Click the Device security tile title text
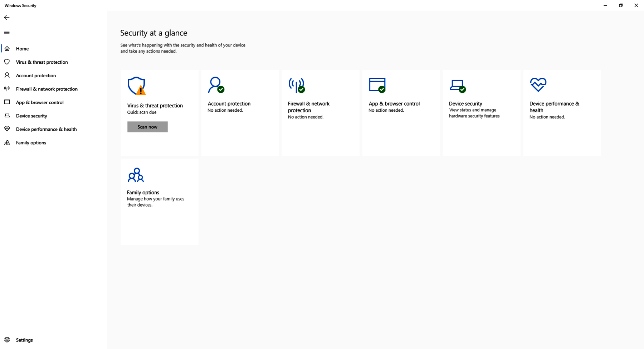Image resolution: width=644 pixels, height=349 pixels. pyautogui.click(x=465, y=103)
